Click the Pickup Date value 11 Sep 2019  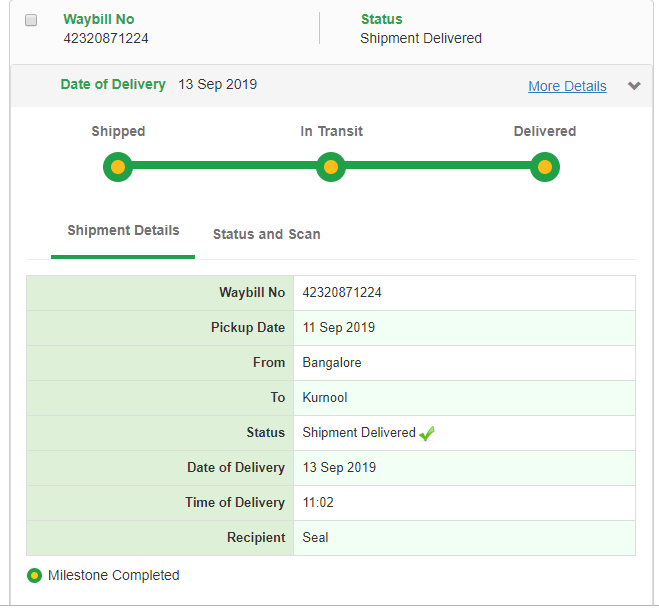point(339,328)
